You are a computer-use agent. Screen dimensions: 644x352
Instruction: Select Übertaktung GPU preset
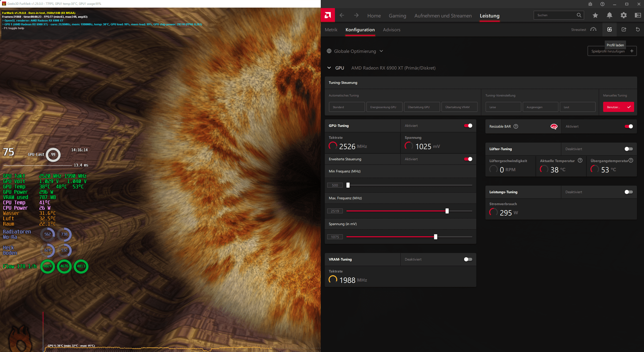coord(422,107)
